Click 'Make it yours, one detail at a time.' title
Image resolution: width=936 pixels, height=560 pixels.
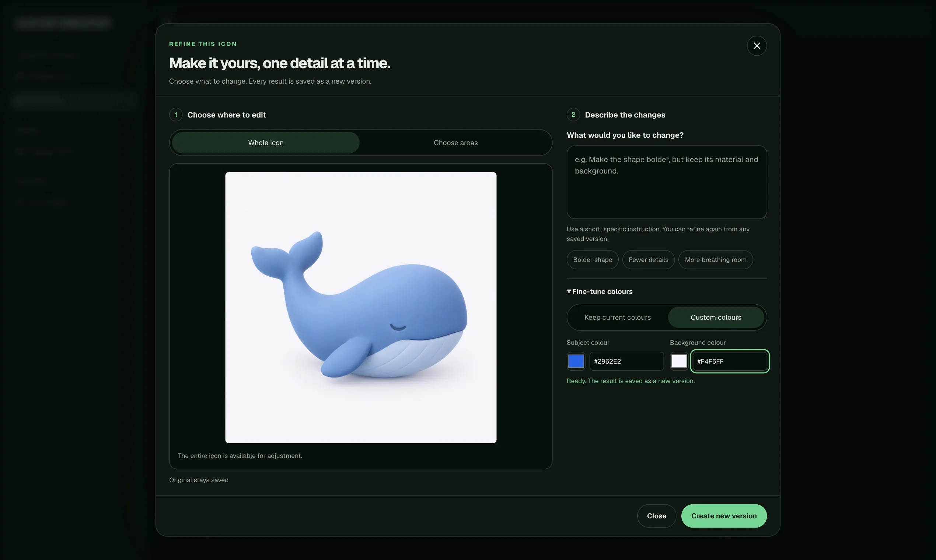click(279, 63)
